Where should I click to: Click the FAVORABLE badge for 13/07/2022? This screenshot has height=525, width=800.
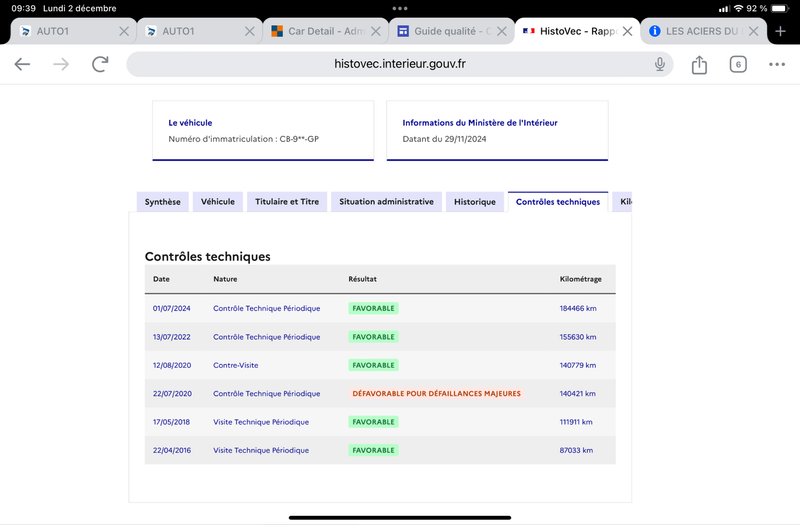pos(373,337)
